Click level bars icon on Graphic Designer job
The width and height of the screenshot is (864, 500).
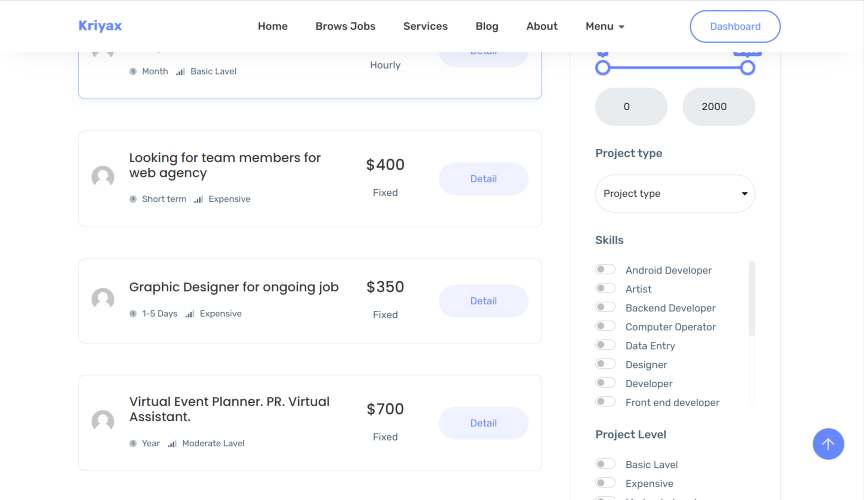(x=190, y=314)
